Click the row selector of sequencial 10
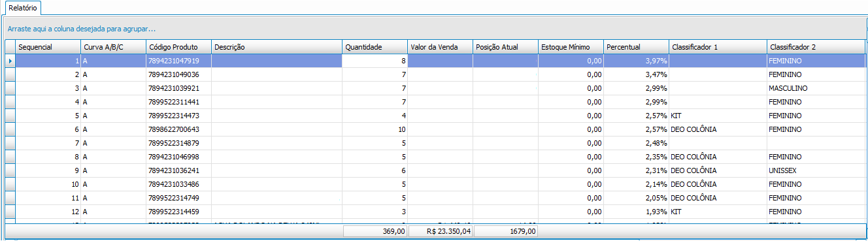The width and height of the screenshot is (868, 241). [10, 184]
